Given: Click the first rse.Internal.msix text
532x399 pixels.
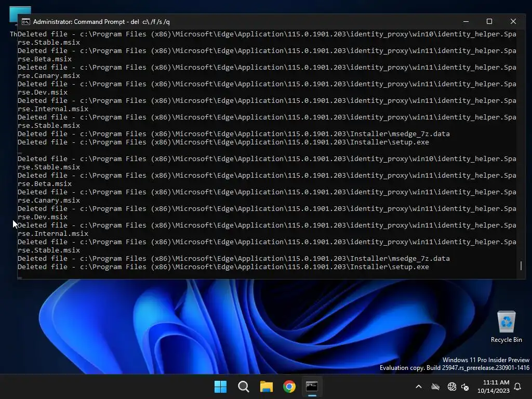Looking at the screenshot, I should tap(53, 109).
